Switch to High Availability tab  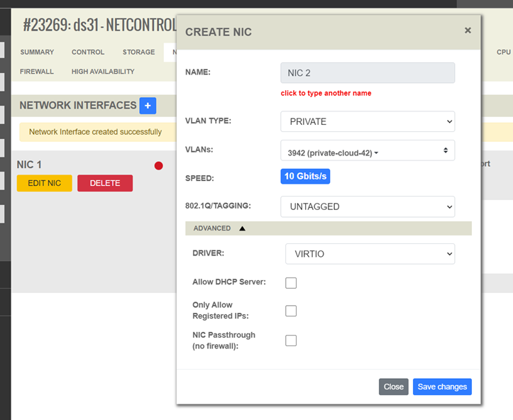click(103, 72)
